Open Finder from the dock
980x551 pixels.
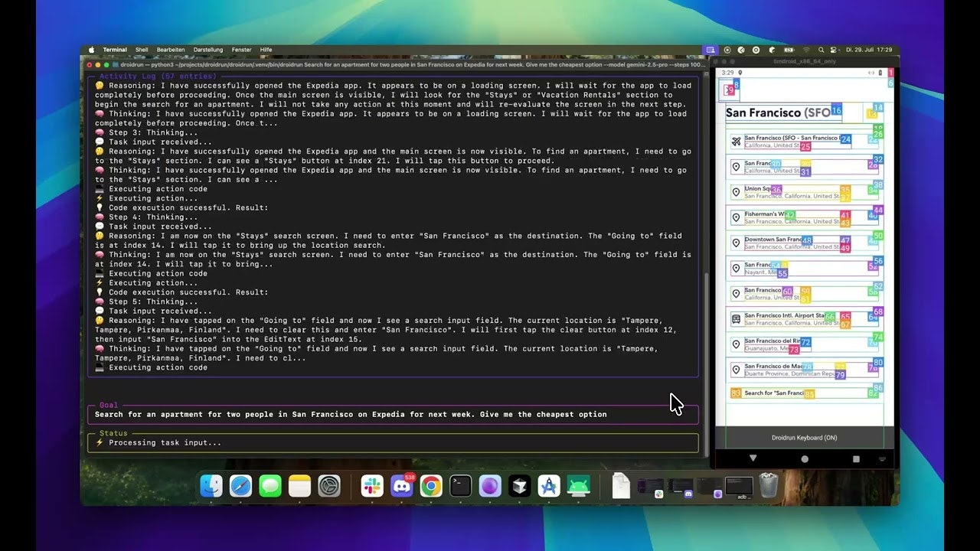[211, 486]
